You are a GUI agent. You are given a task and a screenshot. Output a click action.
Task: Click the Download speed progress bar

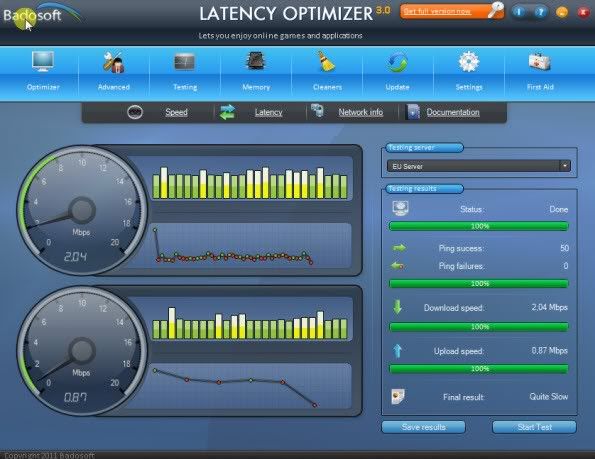point(479,327)
